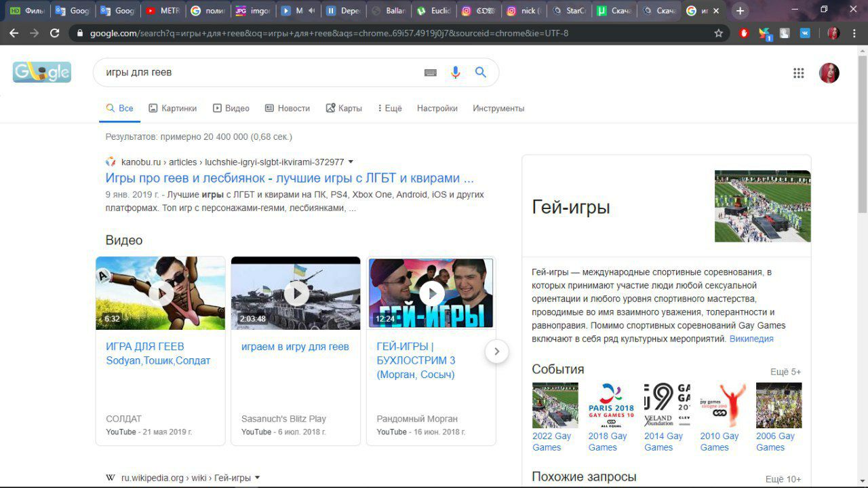This screenshot has width=868, height=488.
Task: Expand the ru.wikipedia.org result options arrow
Action: (257, 478)
